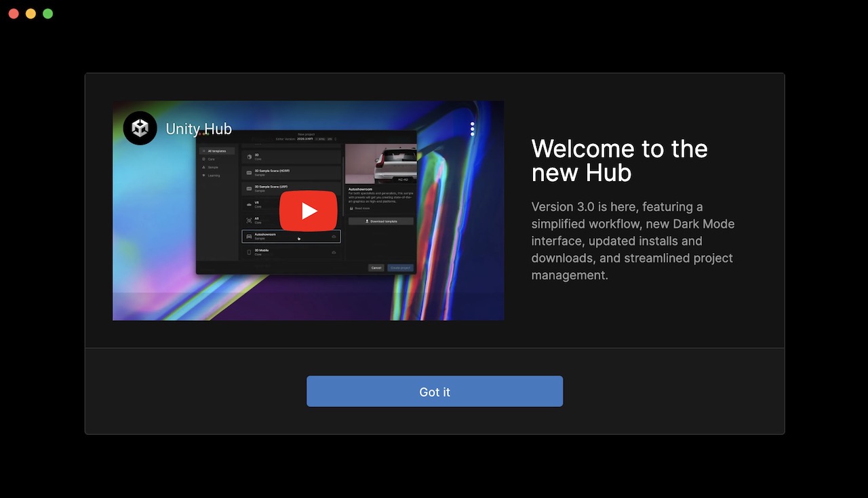Viewport: 868px width, 498px height.
Task: Open the video's three-dot options menu
Action: pos(472,129)
